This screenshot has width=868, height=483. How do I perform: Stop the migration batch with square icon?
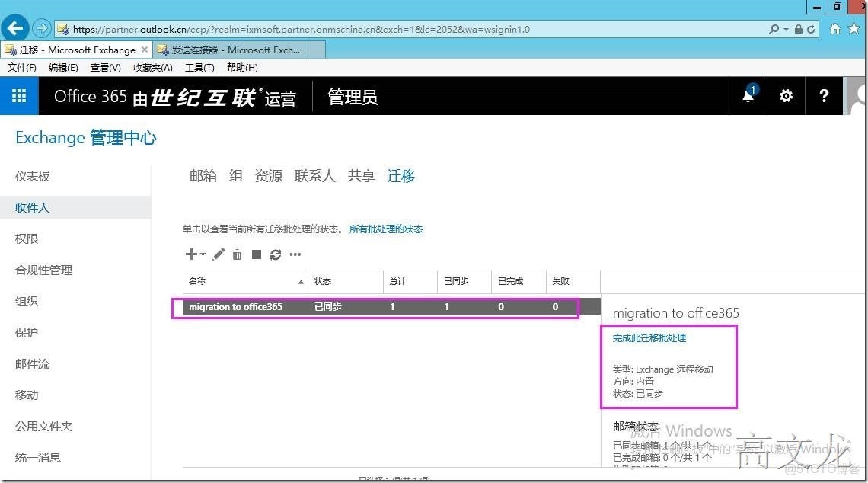(x=257, y=254)
